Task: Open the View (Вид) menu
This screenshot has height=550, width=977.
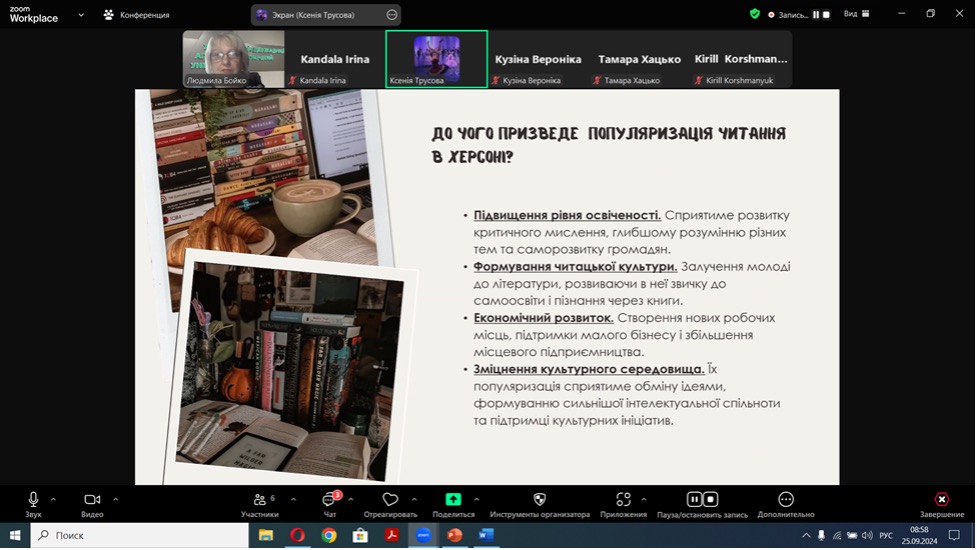Action: (856, 14)
